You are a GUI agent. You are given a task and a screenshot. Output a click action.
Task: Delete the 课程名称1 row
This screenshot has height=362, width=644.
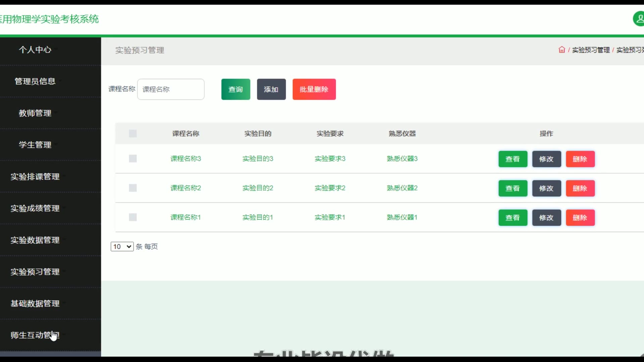point(580,218)
